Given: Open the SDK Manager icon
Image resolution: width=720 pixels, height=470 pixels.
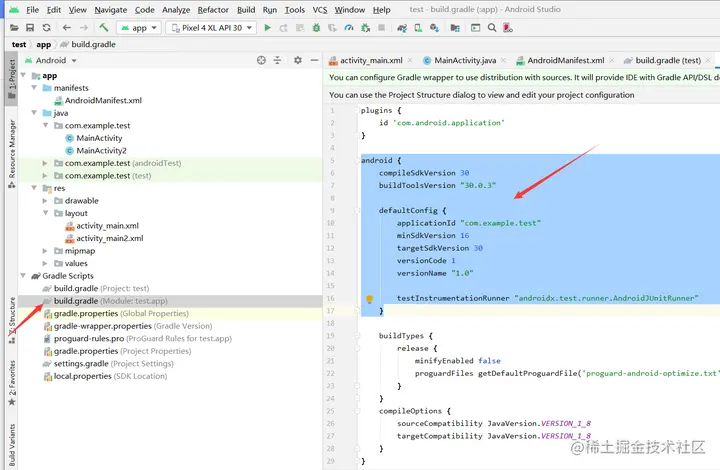Looking at the screenshot, I should tap(434, 28).
